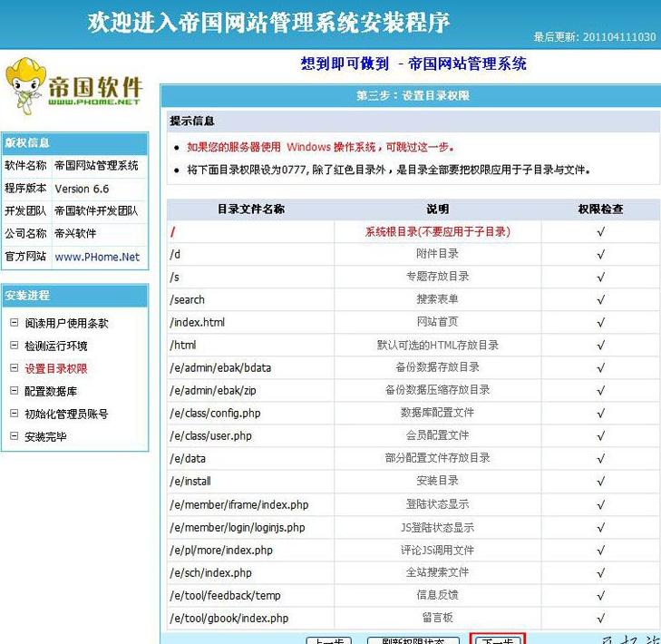Click the /e/tool/feedback/temp path
The width and height of the screenshot is (661, 644).
point(225,596)
